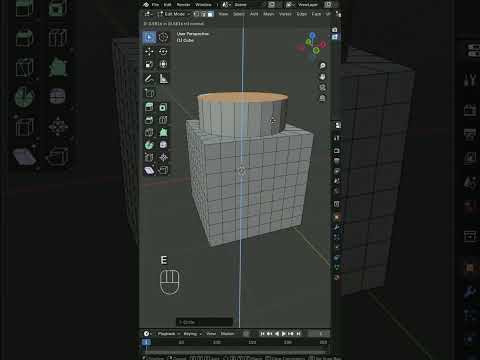480x360 pixels.
Task: Open the green Object Data properties tab
Action: pyautogui.click(x=337, y=267)
